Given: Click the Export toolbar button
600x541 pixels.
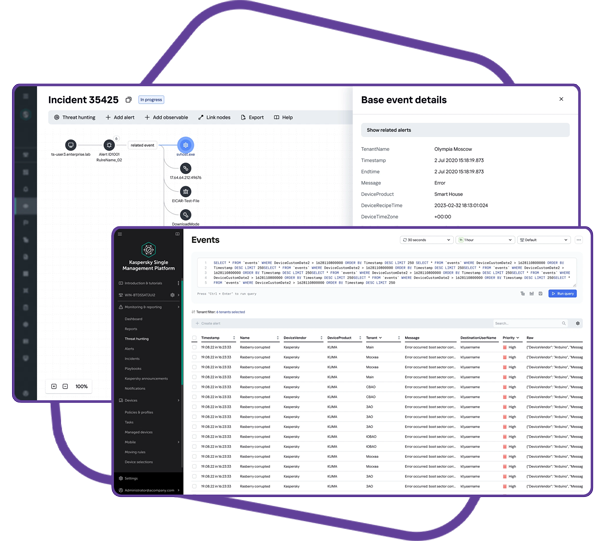Looking at the screenshot, I should click(x=253, y=117).
